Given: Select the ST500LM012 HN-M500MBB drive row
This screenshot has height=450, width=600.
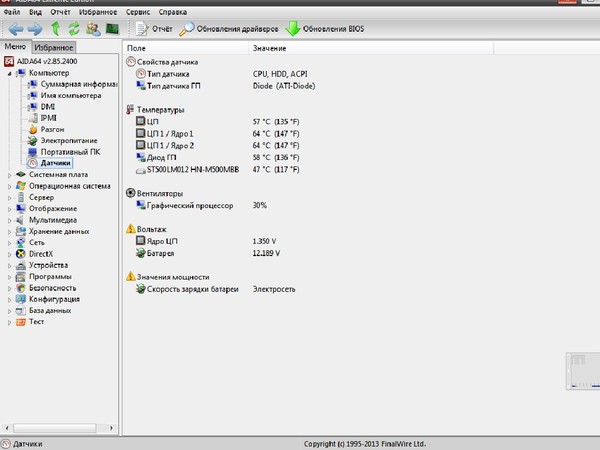Looking at the screenshot, I should click(218, 170).
